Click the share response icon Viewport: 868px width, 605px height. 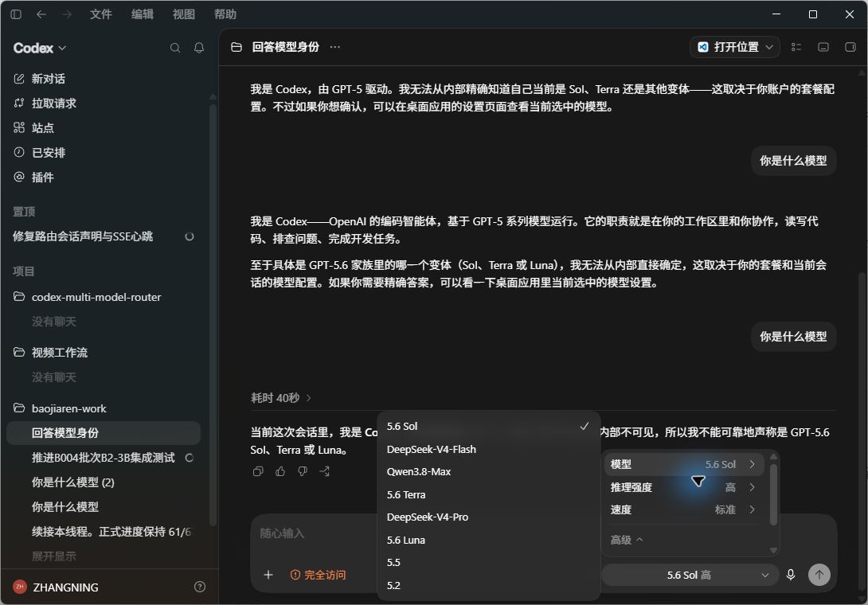(x=324, y=471)
